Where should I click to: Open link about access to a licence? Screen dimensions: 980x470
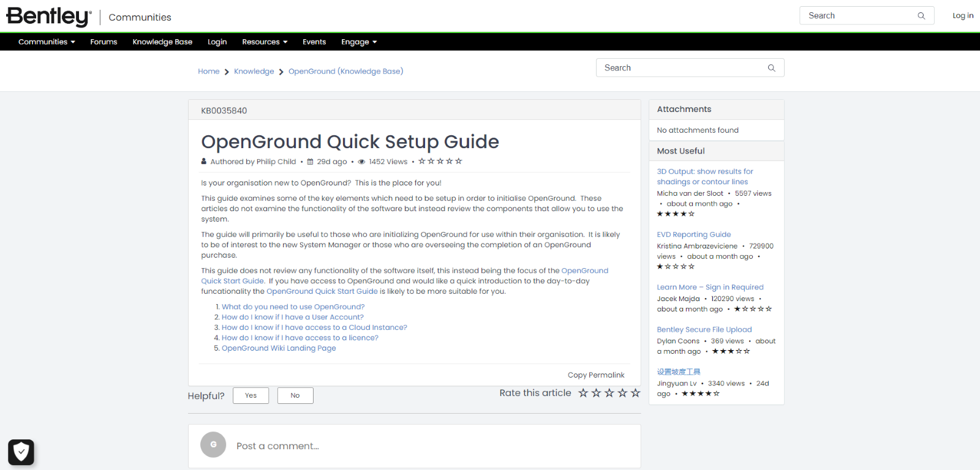coord(300,338)
